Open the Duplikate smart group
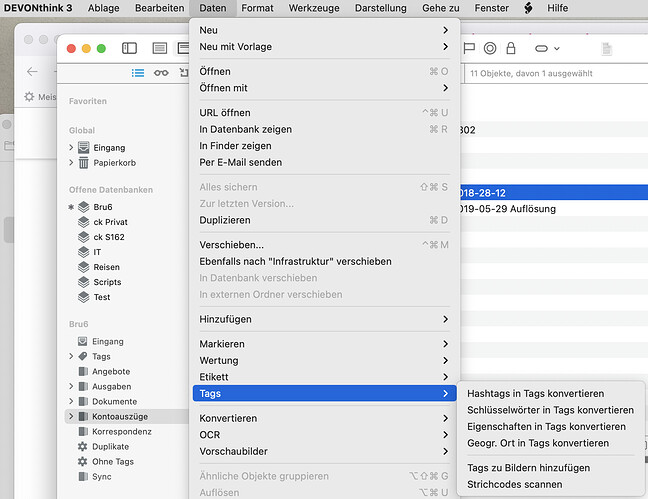 (110, 447)
